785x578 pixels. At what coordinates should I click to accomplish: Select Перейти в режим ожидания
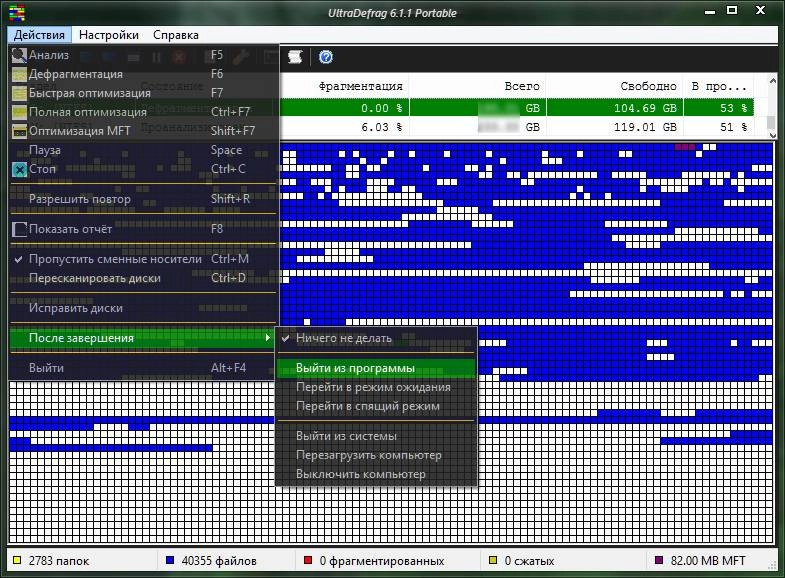coord(375,387)
